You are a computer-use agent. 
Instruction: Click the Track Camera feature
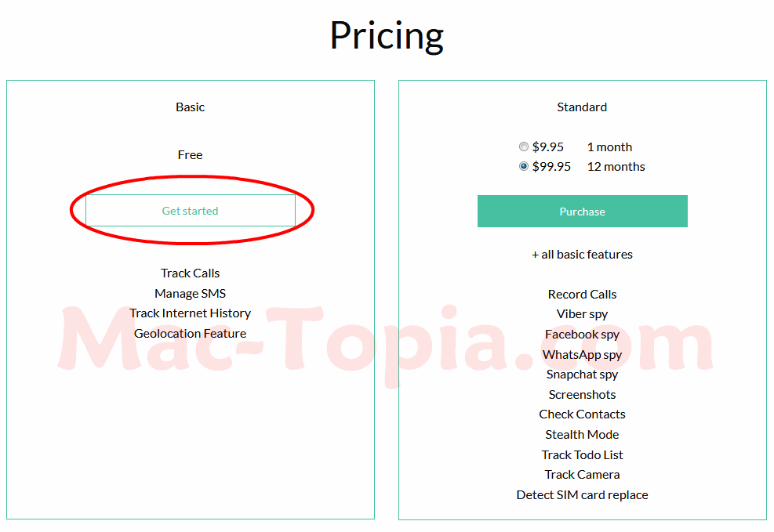coord(582,474)
